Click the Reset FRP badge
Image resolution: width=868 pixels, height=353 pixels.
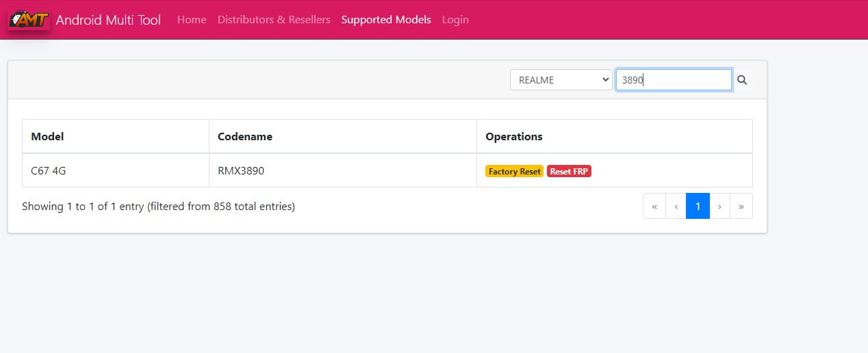569,171
